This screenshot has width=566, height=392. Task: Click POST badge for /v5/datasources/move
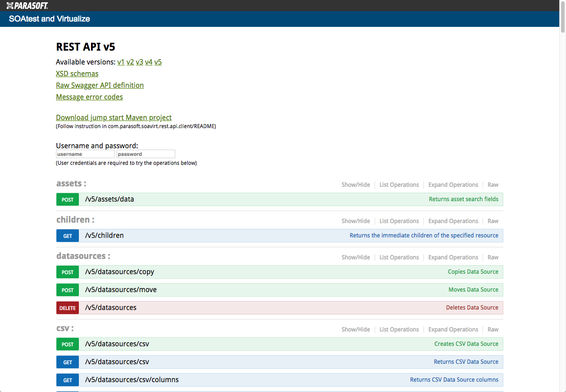(68, 290)
